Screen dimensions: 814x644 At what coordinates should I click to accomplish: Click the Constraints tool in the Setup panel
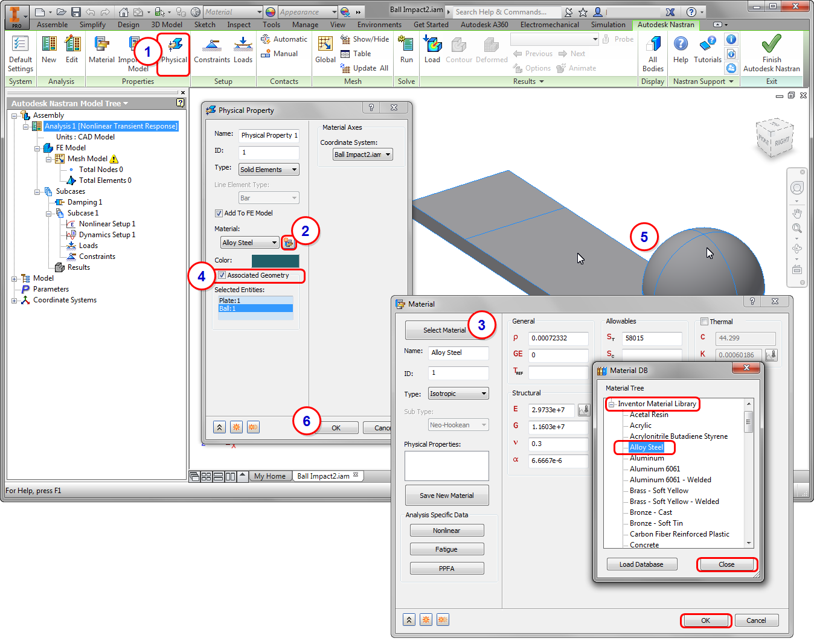pos(212,49)
